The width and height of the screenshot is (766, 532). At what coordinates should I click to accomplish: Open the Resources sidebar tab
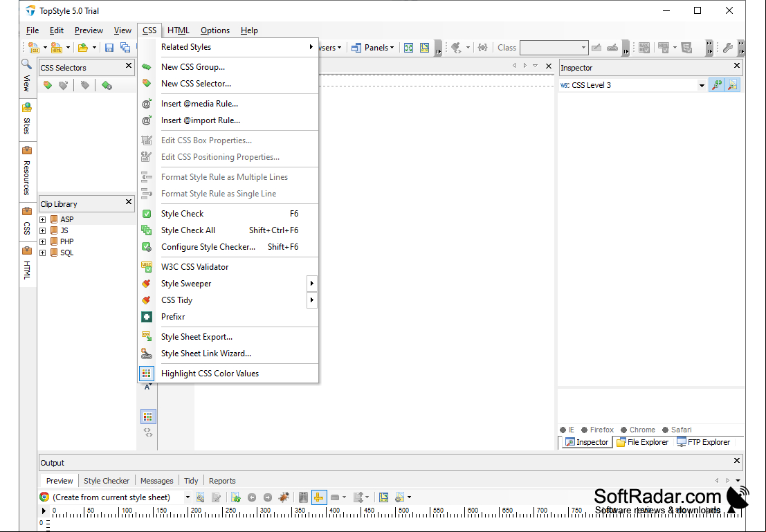pos(27,171)
